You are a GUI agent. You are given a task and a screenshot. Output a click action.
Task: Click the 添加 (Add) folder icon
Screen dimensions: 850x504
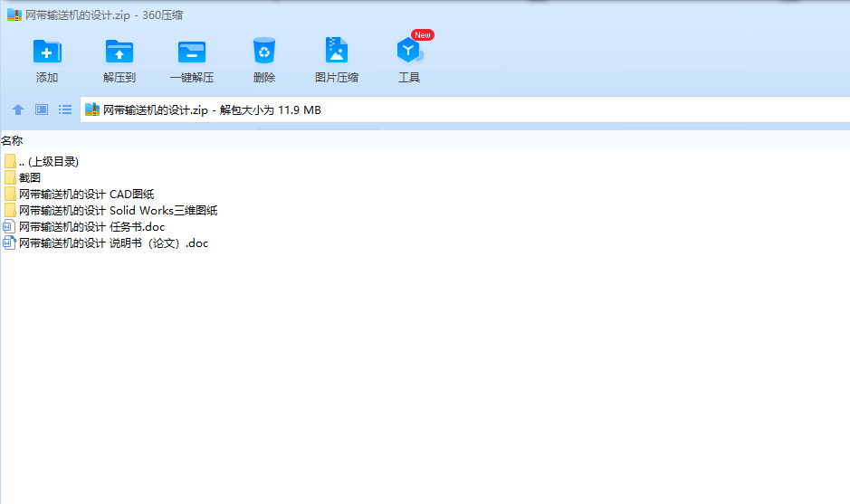[47, 52]
